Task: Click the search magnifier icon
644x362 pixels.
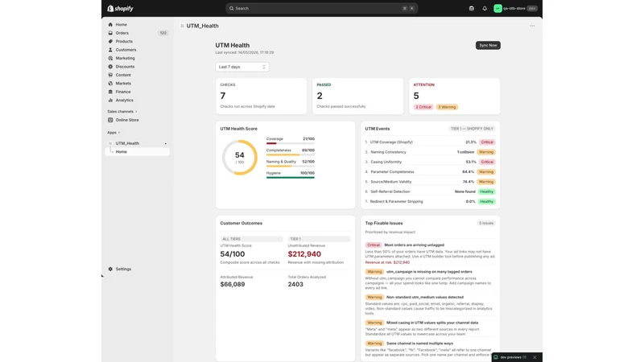Action: click(x=231, y=8)
